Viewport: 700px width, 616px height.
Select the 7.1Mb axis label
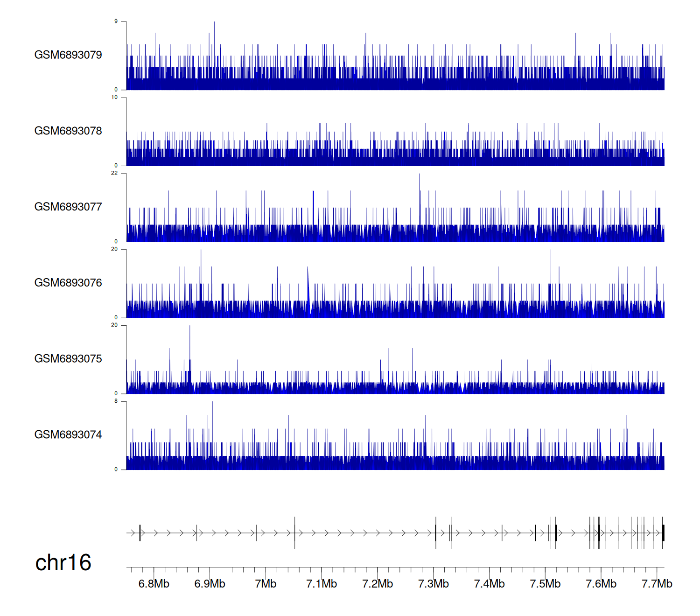tap(322, 584)
